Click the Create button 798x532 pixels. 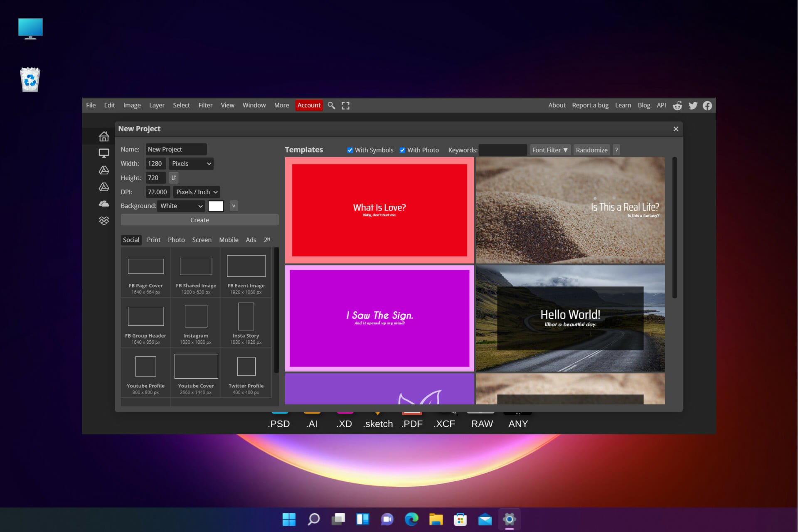[x=199, y=220]
